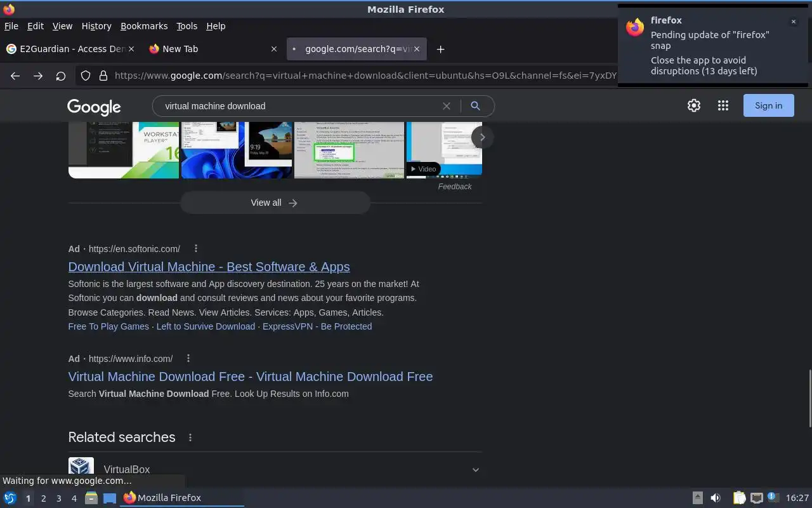
Task: Click the Feedback link under images
Action: click(x=455, y=187)
